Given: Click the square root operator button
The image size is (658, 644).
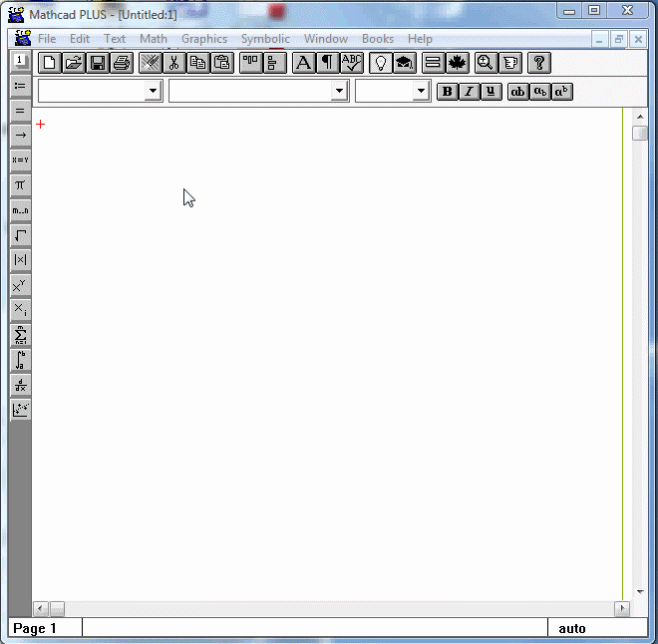Looking at the screenshot, I should 20,235.
